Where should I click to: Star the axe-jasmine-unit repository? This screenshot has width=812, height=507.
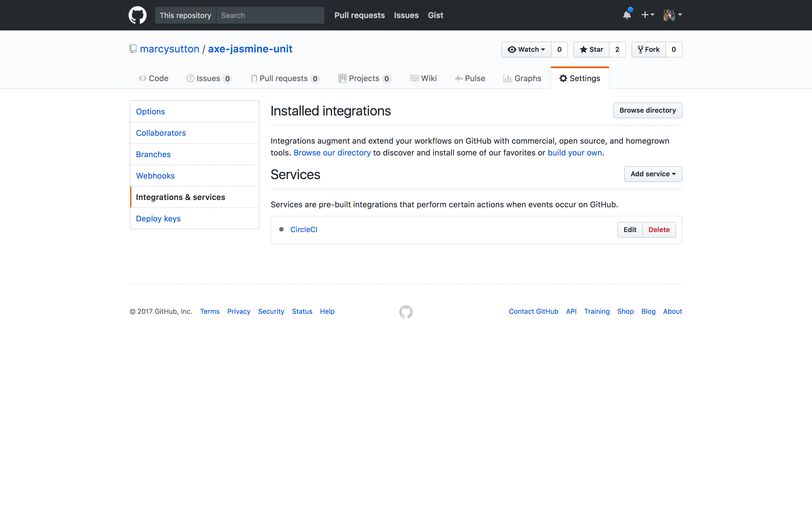coord(591,49)
